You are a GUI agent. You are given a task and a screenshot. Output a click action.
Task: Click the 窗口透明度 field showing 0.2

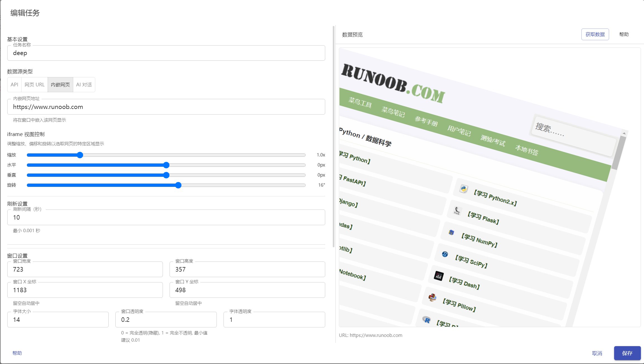coord(166,320)
